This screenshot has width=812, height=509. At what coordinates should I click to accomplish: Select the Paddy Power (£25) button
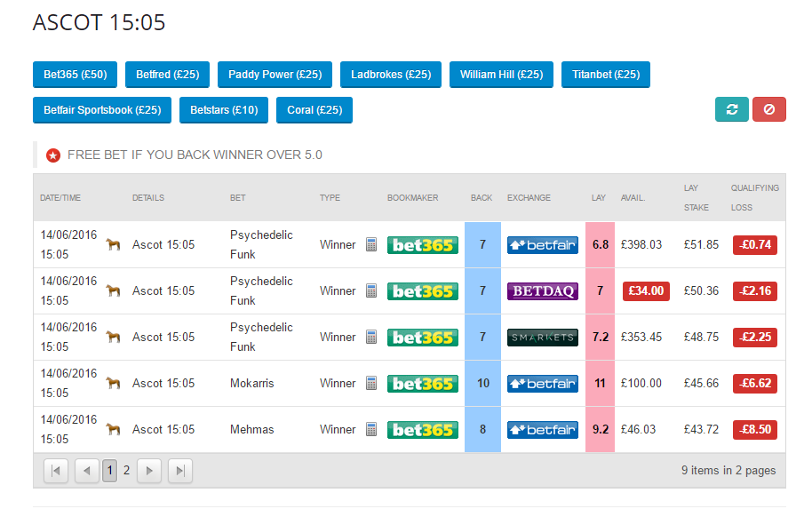click(275, 75)
